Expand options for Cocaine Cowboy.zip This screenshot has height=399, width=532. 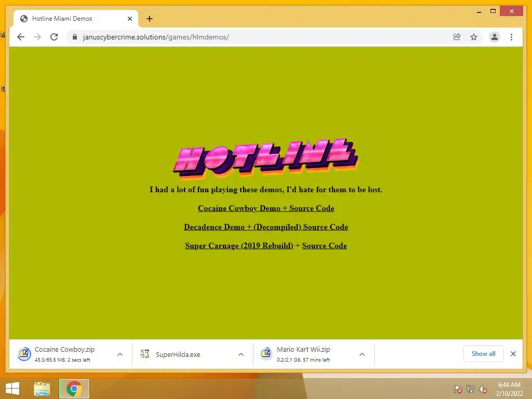coord(120,354)
